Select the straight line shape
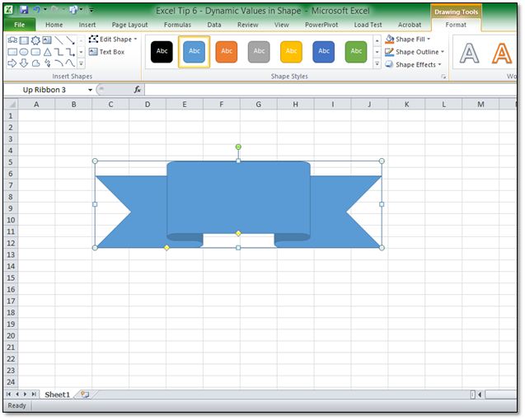 pos(59,40)
